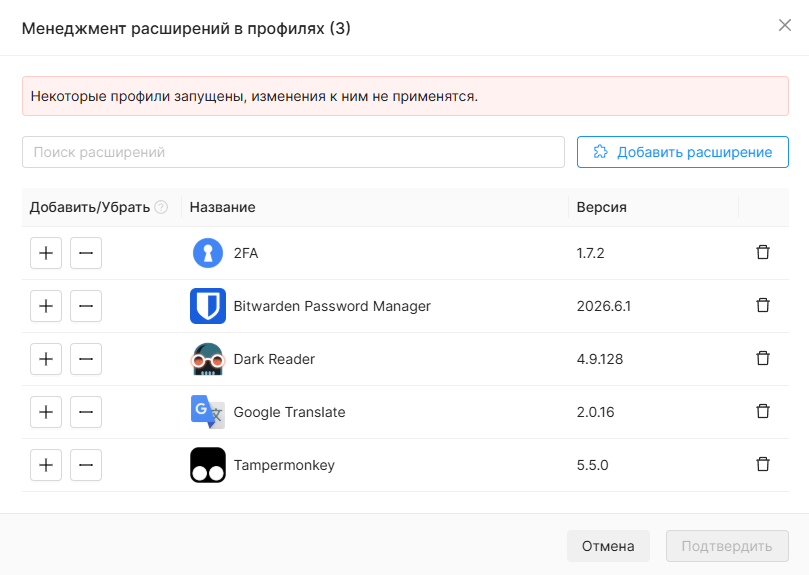Remove Google Translate with minus button

(86, 412)
